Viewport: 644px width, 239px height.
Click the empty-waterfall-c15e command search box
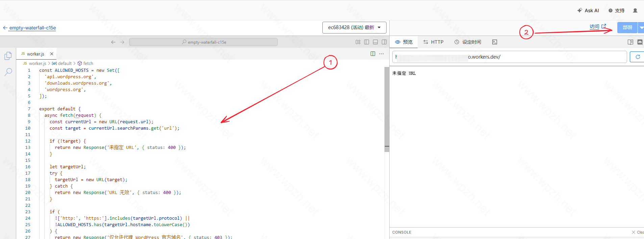point(203,42)
